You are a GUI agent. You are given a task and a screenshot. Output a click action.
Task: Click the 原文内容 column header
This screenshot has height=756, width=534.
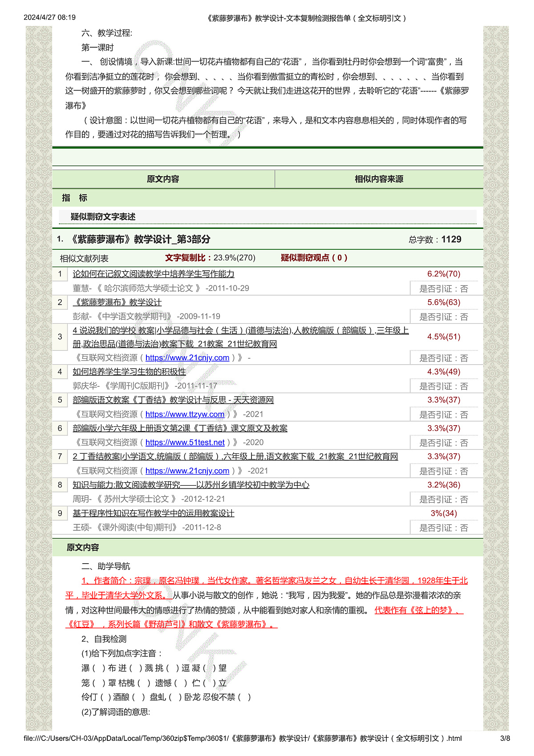coord(163,179)
